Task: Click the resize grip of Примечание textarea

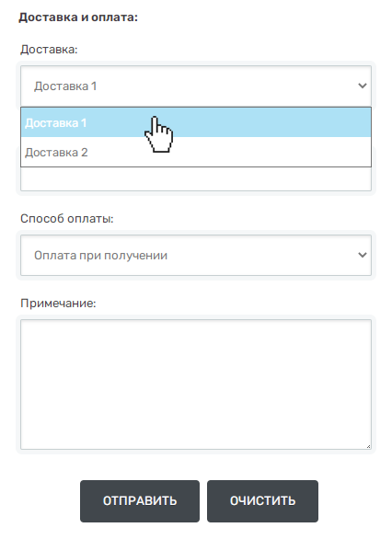Action: click(368, 446)
